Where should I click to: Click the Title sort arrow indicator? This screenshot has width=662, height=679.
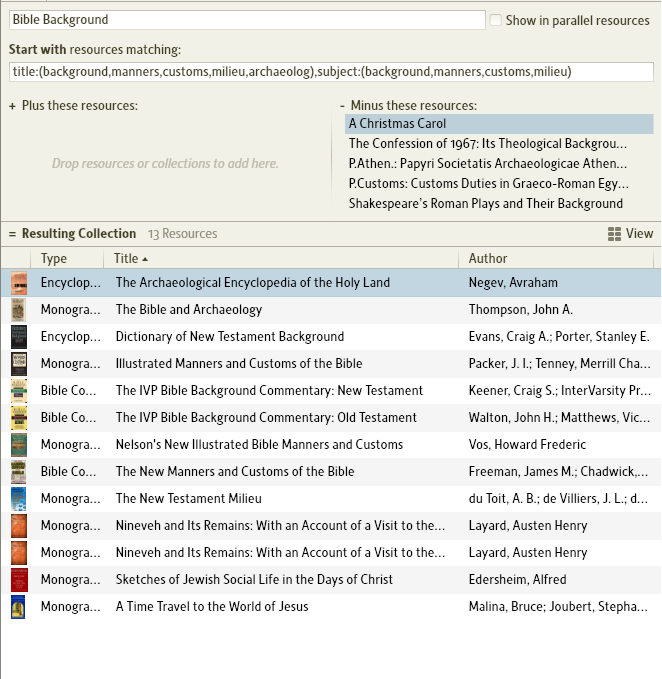click(145, 259)
